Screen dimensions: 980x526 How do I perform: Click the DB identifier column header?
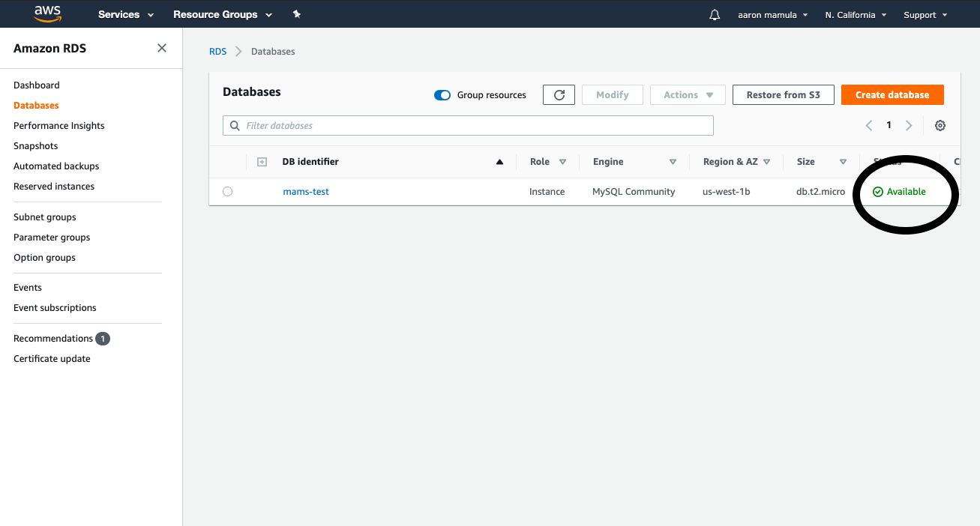[310, 162]
